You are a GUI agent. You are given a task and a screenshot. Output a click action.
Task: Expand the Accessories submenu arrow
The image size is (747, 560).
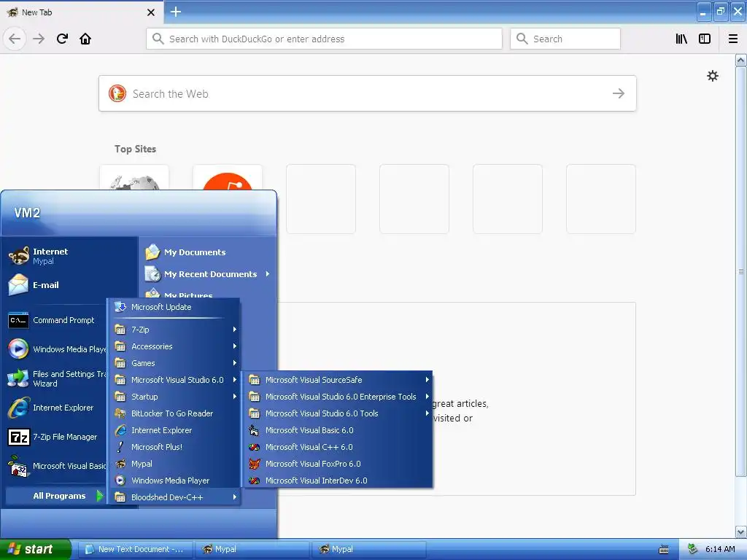234,346
